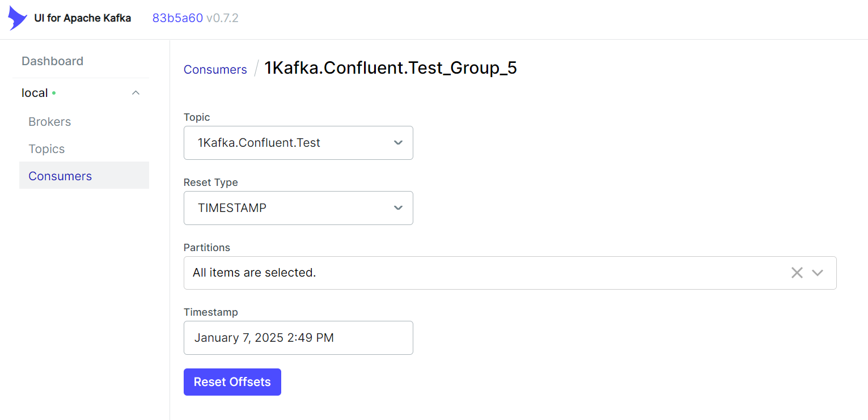Focus the Timestamp date input field
The width and height of the screenshot is (868, 420).
click(x=298, y=338)
